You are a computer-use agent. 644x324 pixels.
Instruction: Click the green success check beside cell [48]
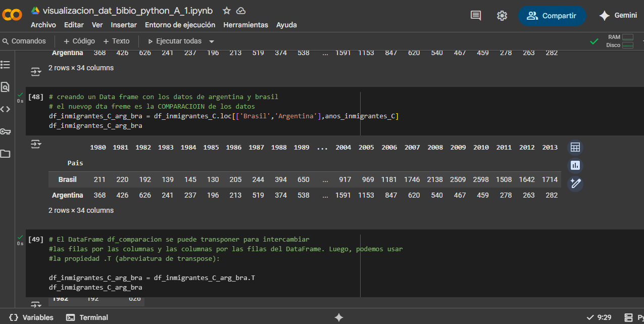pyautogui.click(x=20, y=95)
